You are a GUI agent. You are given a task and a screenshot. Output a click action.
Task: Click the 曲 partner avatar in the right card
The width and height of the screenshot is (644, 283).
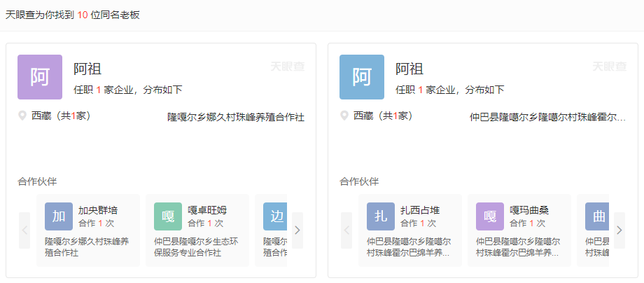(597, 216)
